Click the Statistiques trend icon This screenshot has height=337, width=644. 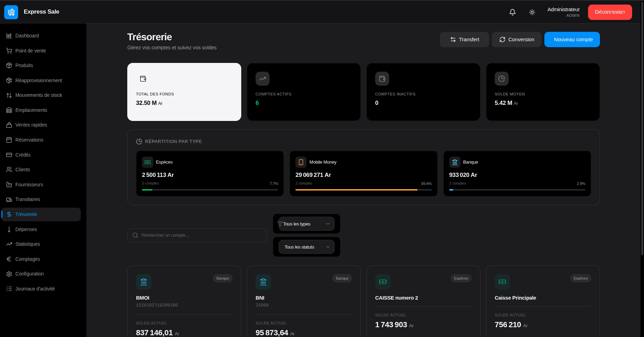point(9,244)
